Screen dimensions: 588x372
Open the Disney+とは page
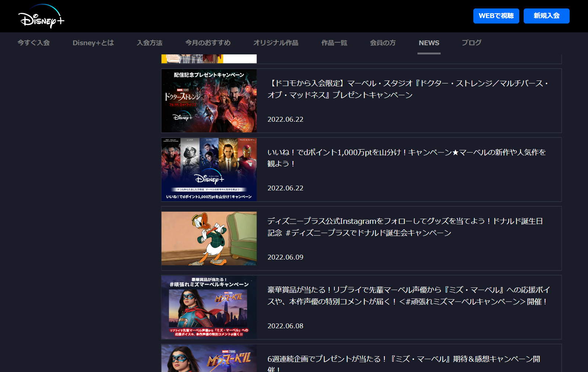click(x=93, y=43)
